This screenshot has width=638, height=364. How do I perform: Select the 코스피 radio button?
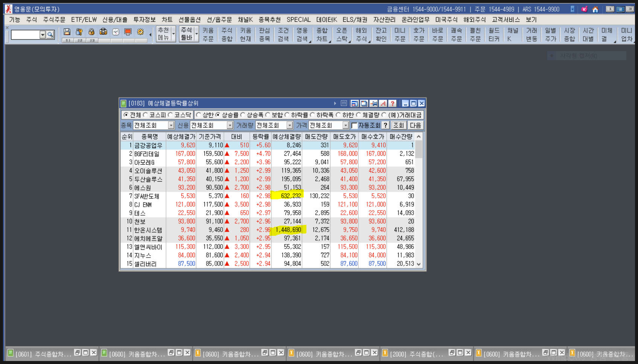(146, 115)
